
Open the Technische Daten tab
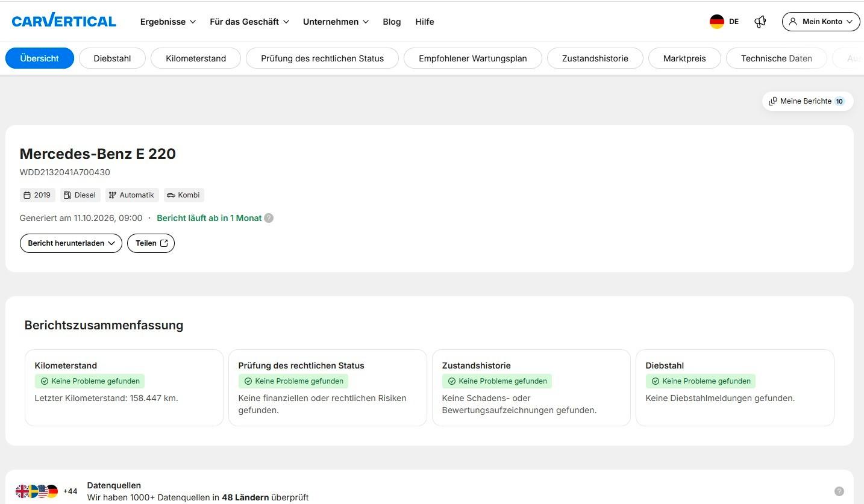tap(777, 58)
